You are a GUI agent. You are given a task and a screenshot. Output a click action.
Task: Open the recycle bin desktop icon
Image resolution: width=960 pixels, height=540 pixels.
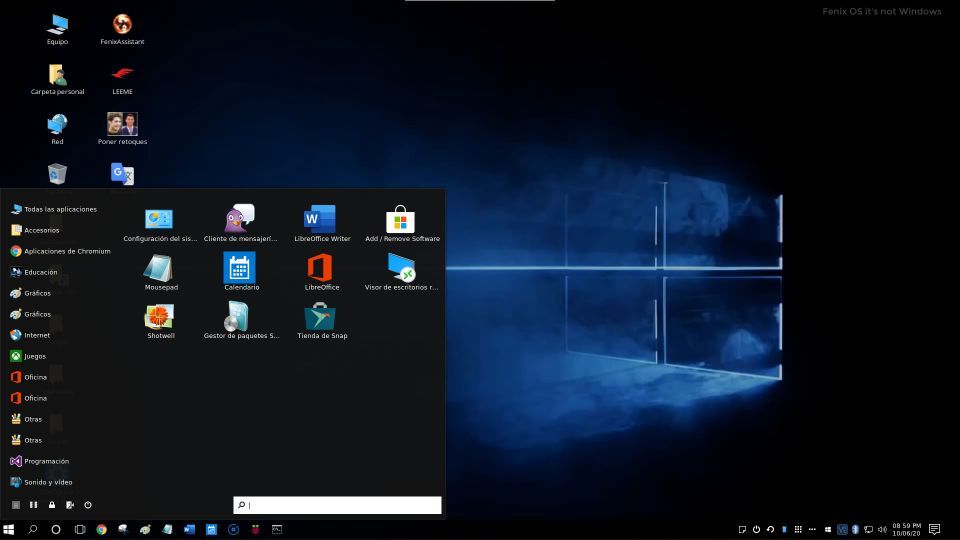(58, 174)
